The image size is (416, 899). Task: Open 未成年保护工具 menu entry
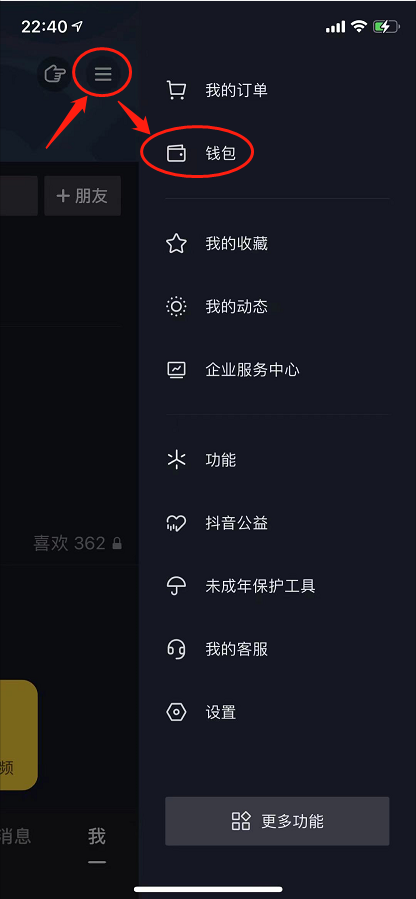277,587
